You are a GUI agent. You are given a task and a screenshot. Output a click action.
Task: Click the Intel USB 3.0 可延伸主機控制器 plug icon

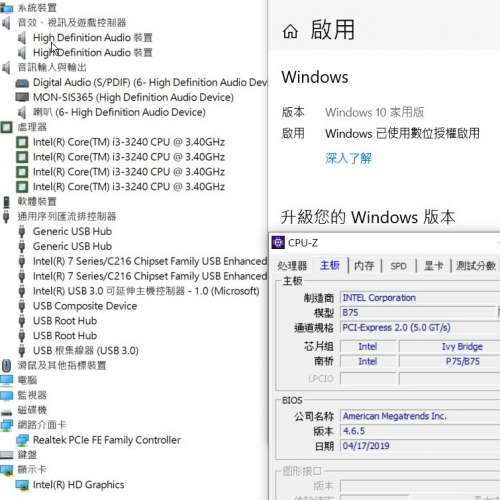coord(22,291)
